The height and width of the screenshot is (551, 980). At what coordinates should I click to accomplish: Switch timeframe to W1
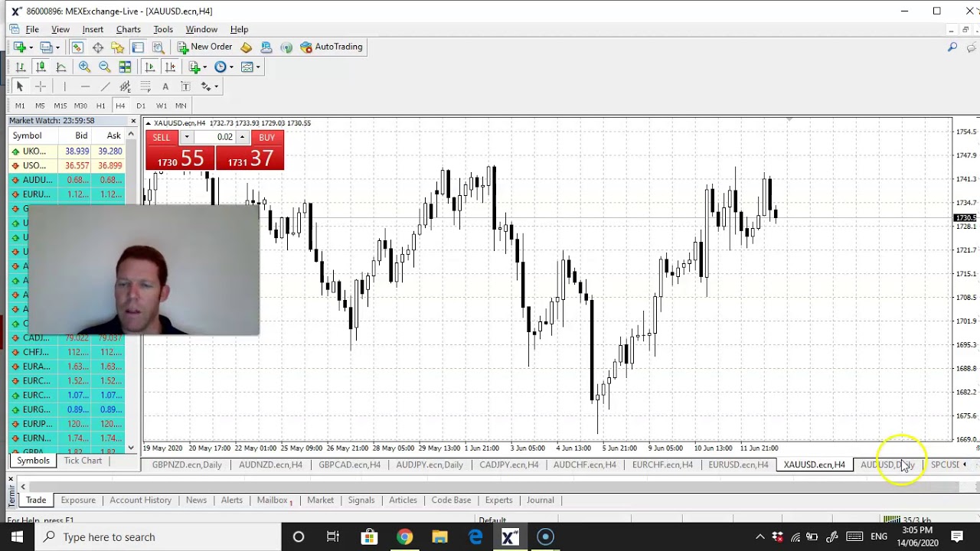162,106
